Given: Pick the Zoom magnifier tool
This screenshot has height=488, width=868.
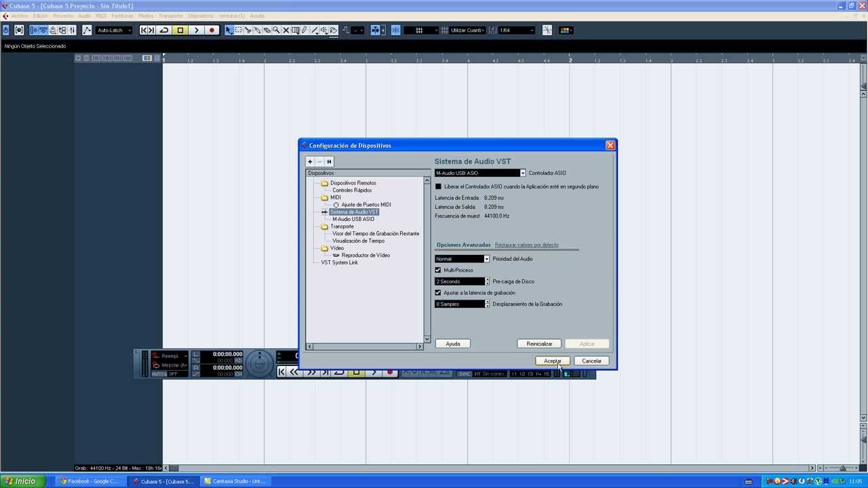Looking at the screenshot, I should pos(276,30).
